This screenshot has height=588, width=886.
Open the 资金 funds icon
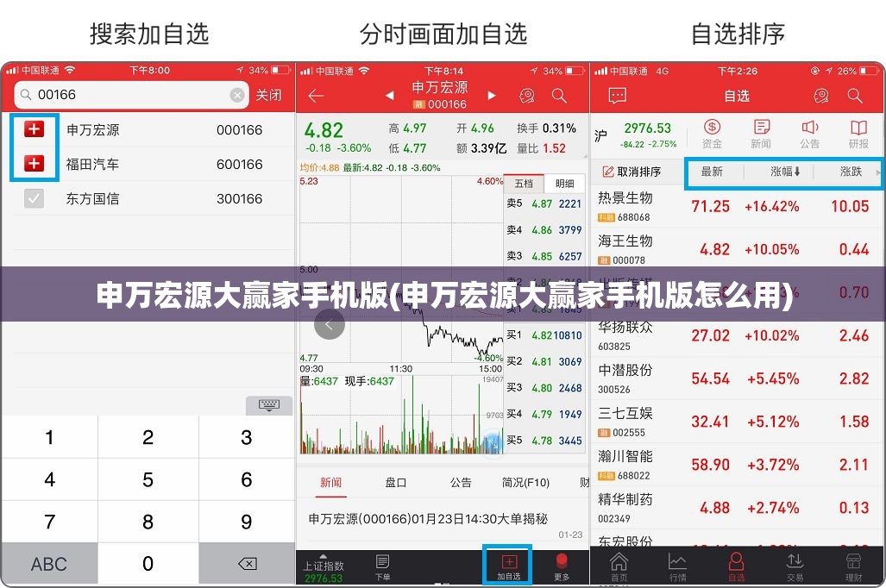[x=712, y=134]
